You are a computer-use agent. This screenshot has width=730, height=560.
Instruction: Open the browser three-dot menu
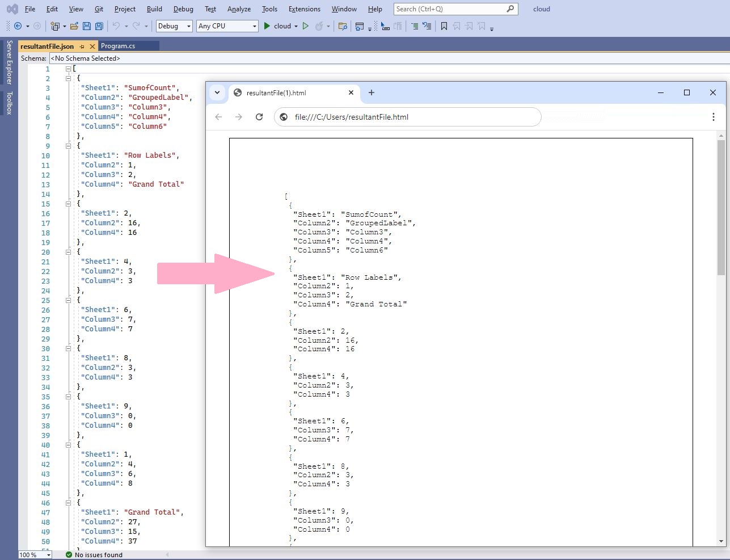pyautogui.click(x=714, y=117)
